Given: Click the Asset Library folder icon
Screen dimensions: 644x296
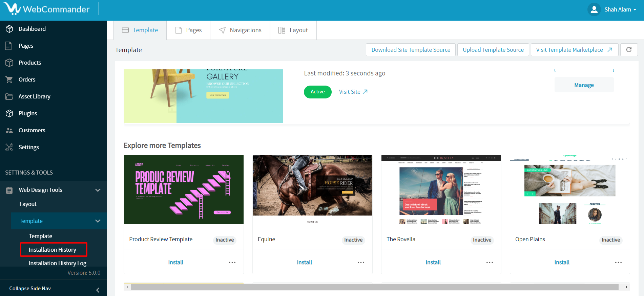Looking at the screenshot, I should (9, 96).
